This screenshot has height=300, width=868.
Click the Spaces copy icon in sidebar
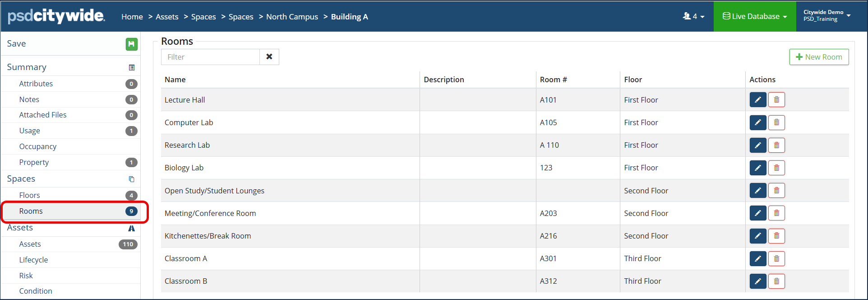132,179
